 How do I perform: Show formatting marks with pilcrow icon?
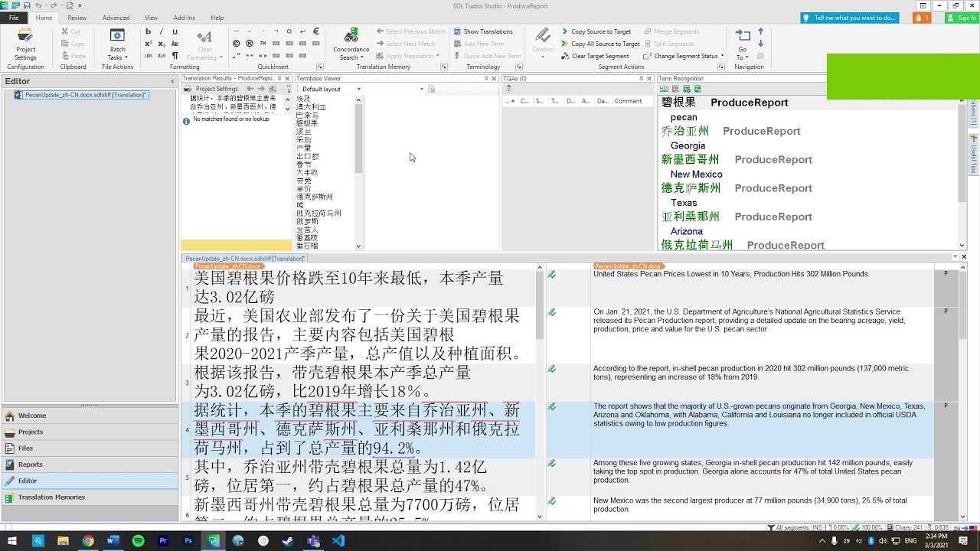click(x=175, y=55)
